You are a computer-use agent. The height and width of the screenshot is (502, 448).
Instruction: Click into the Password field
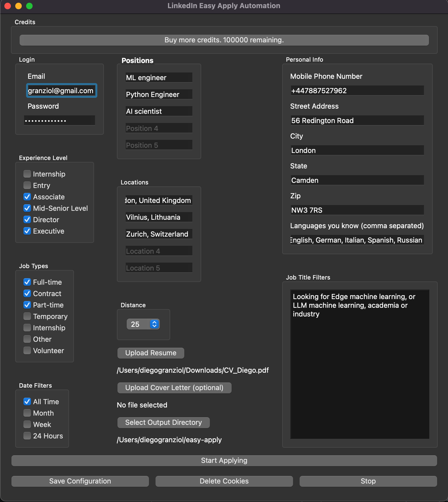60,120
